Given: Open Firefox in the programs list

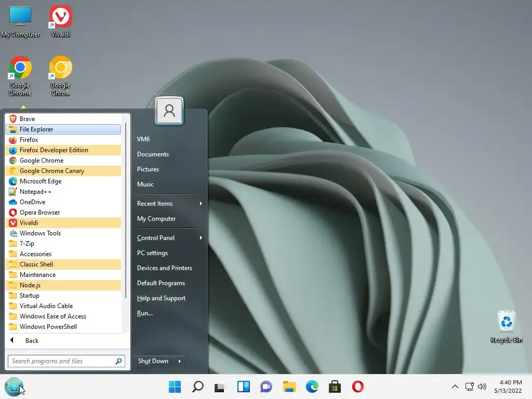Looking at the screenshot, I should pyautogui.click(x=63, y=140).
